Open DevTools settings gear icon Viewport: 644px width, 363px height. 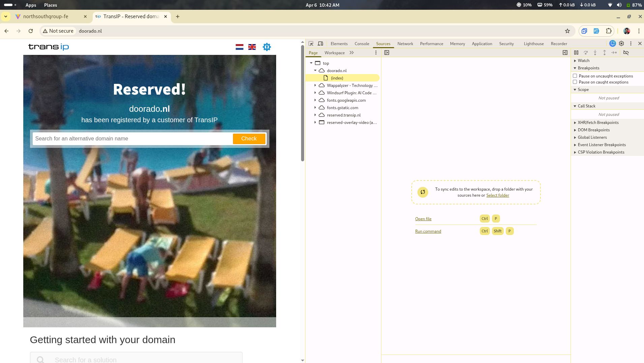coord(621,43)
